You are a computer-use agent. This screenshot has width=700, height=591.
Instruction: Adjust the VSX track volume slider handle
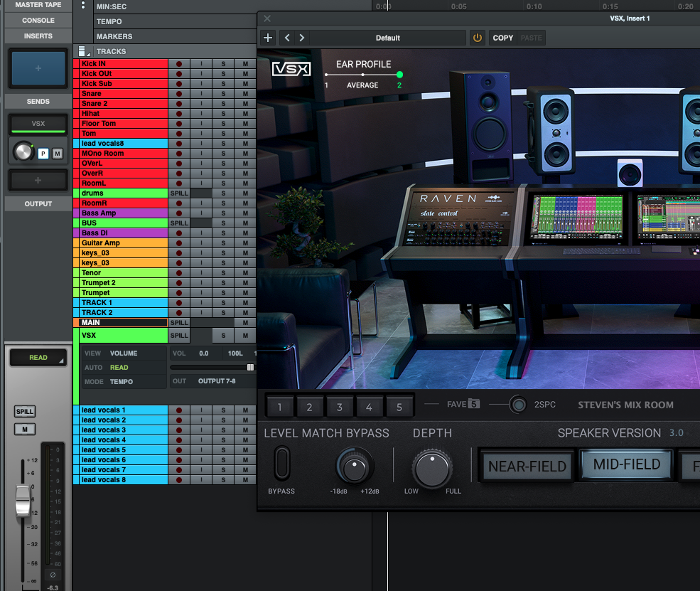250,367
